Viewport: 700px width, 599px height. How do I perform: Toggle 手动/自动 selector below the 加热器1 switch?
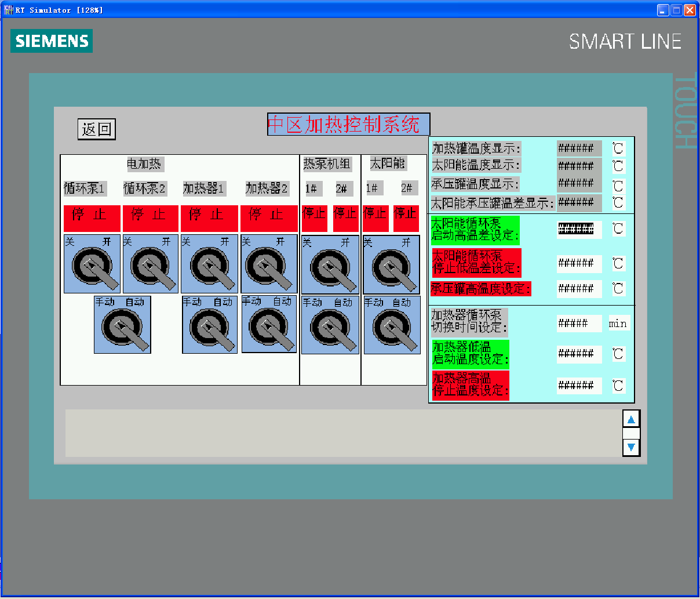pos(210,325)
